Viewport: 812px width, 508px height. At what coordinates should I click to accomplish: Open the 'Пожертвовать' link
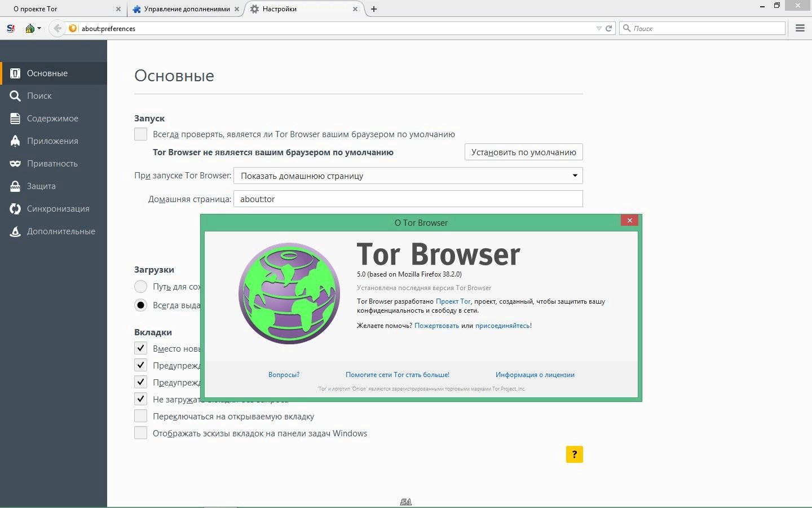point(436,326)
